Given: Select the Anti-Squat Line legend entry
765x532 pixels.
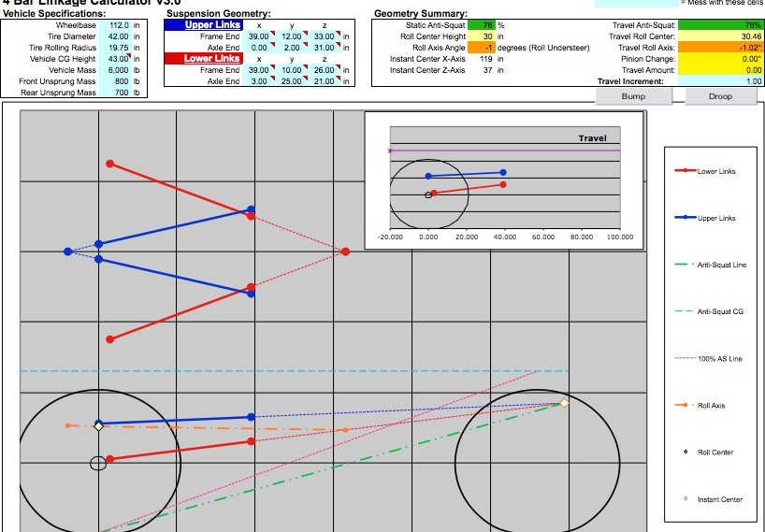Looking at the screenshot, I should coord(721,266).
